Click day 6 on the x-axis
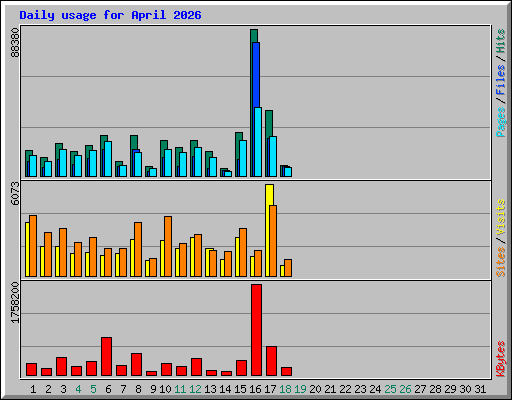The width and height of the screenshot is (512, 400). tap(108, 389)
